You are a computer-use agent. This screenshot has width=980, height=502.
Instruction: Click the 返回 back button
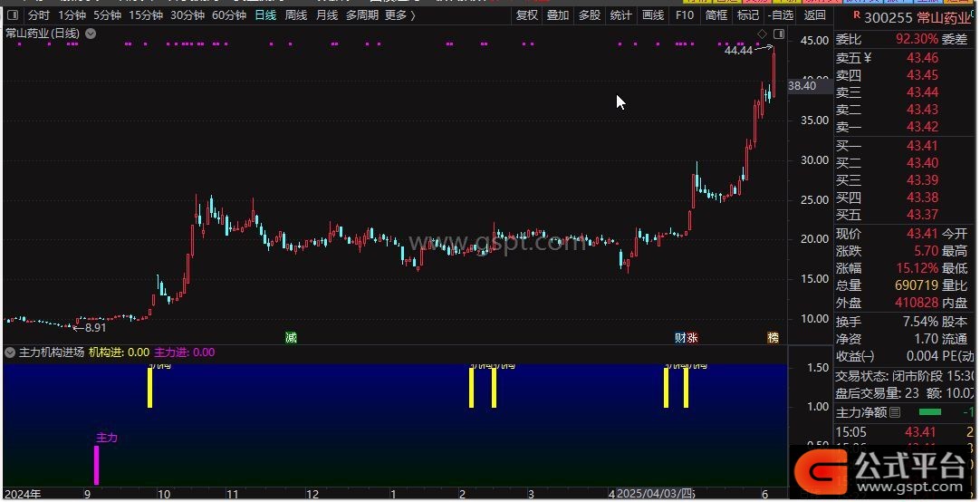(814, 15)
